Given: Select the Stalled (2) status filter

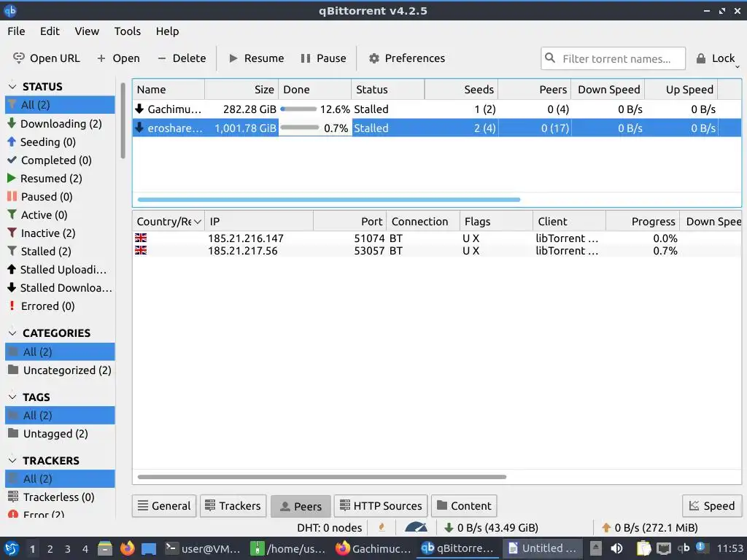Looking at the screenshot, I should coord(60,252).
